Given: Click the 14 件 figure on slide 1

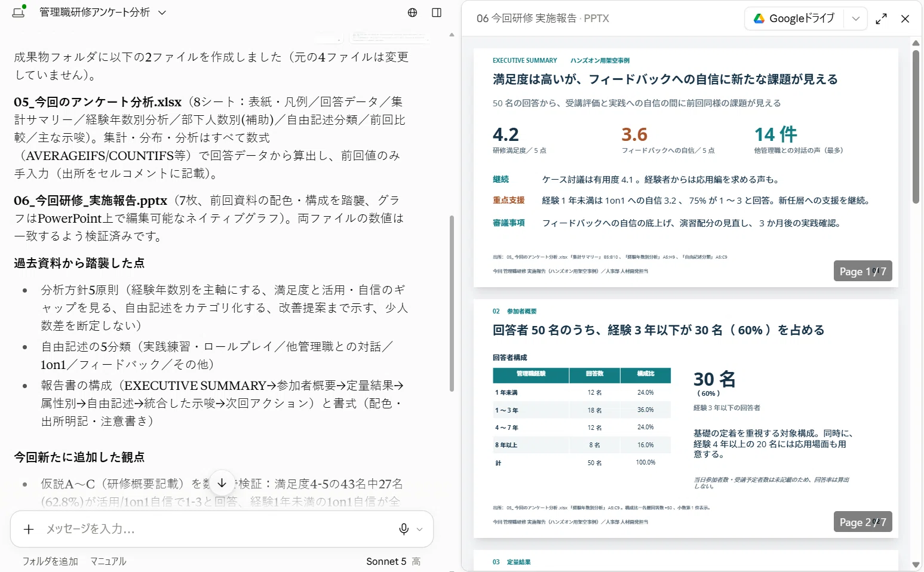Looking at the screenshot, I should tap(775, 134).
